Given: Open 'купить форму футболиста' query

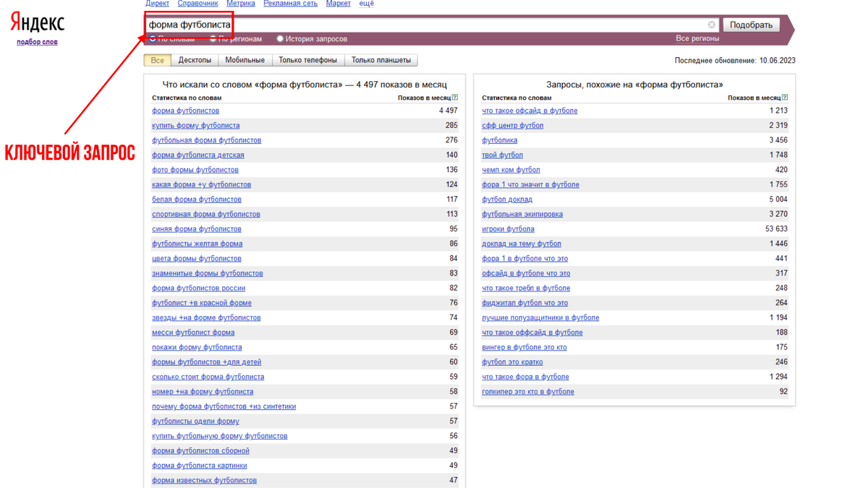Looking at the screenshot, I should pyautogui.click(x=195, y=125).
